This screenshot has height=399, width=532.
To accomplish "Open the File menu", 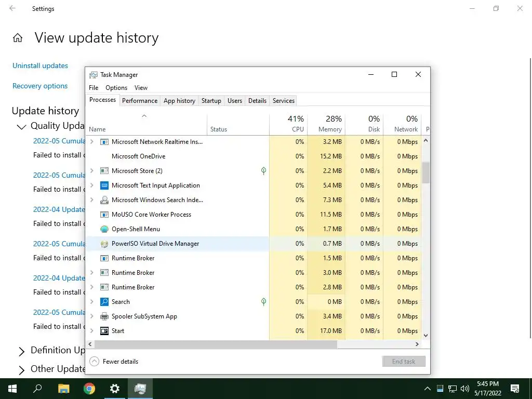I will (x=94, y=87).
